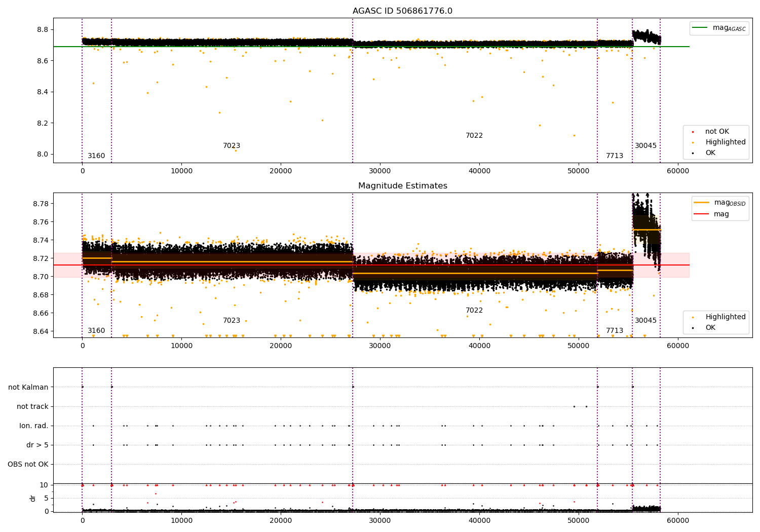The height and width of the screenshot is (532, 760).
Task: Click the 8.0 y-axis tick in the top plot
Action: click(43, 155)
